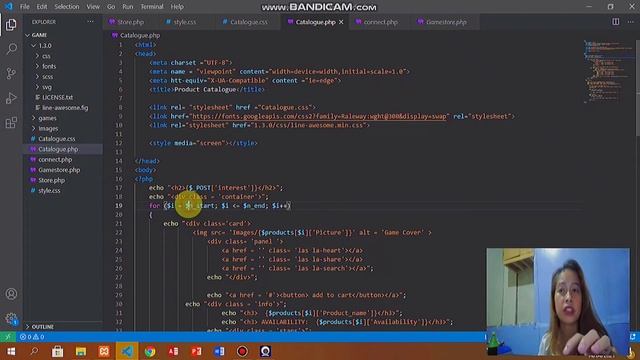
Task: Follow the Google Fonts URL link
Action: 319,116
